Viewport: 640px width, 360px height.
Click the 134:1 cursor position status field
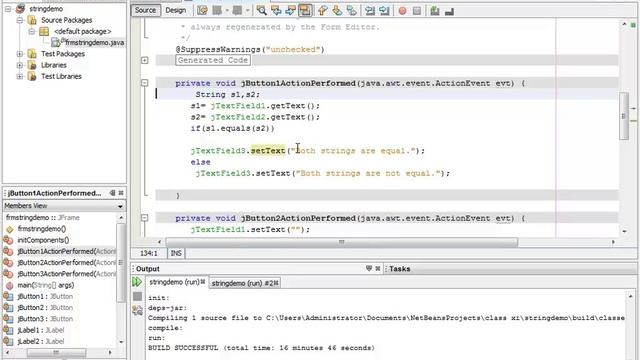pos(149,253)
